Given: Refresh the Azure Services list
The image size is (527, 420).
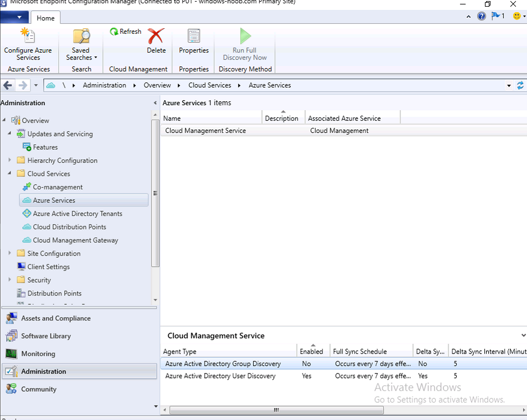Looking at the screenshot, I should pos(126,32).
